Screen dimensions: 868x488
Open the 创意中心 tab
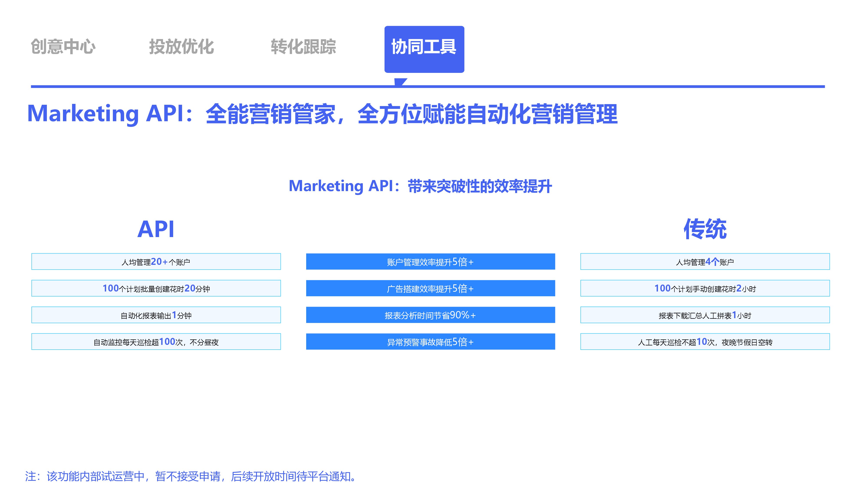click(63, 46)
